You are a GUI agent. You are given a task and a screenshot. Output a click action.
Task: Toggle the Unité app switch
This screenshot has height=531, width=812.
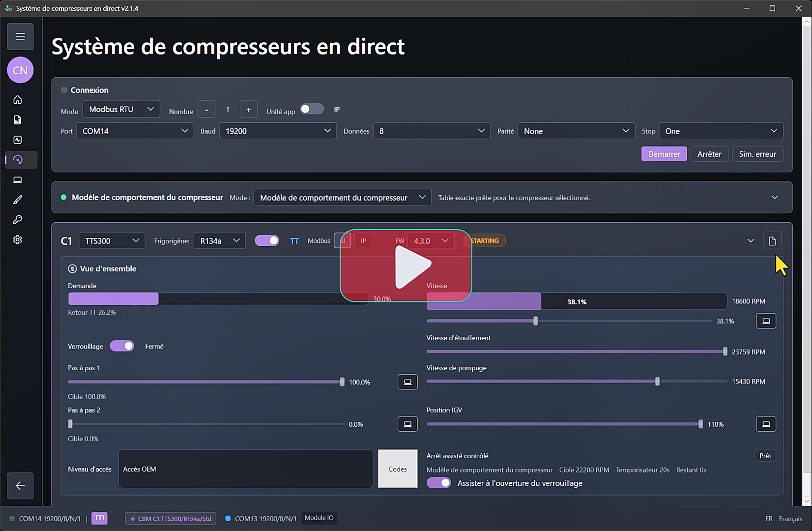point(312,109)
